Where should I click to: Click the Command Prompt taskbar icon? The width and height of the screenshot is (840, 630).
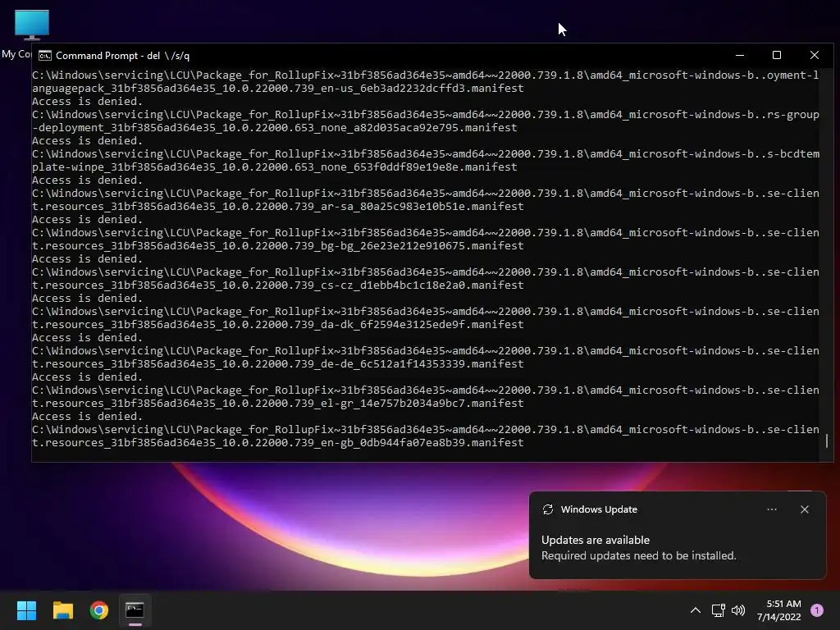pyautogui.click(x=135, y=610)
